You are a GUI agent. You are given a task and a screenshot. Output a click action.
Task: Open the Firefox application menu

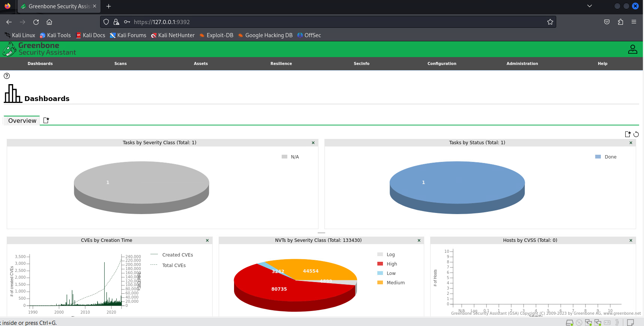coord(634,22)
